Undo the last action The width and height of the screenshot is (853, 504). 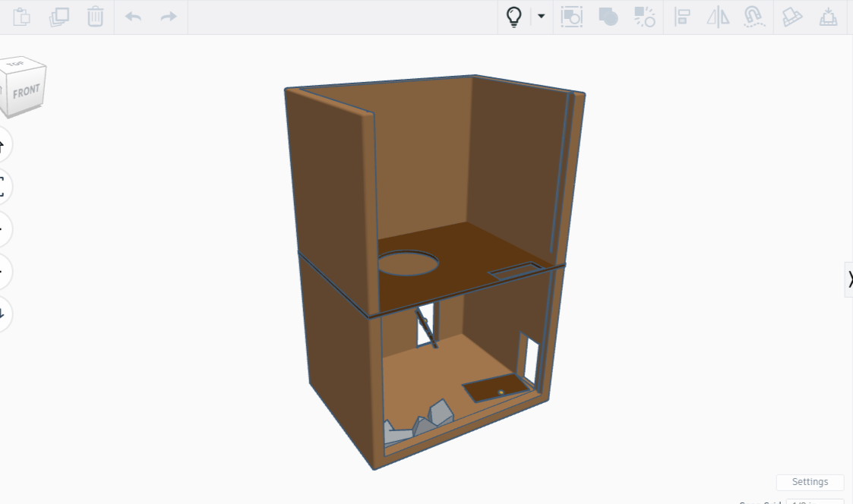[x=133, y=17]
